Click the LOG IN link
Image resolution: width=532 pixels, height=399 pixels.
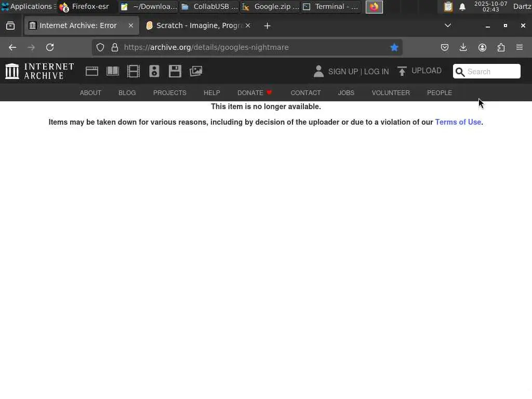376,72
